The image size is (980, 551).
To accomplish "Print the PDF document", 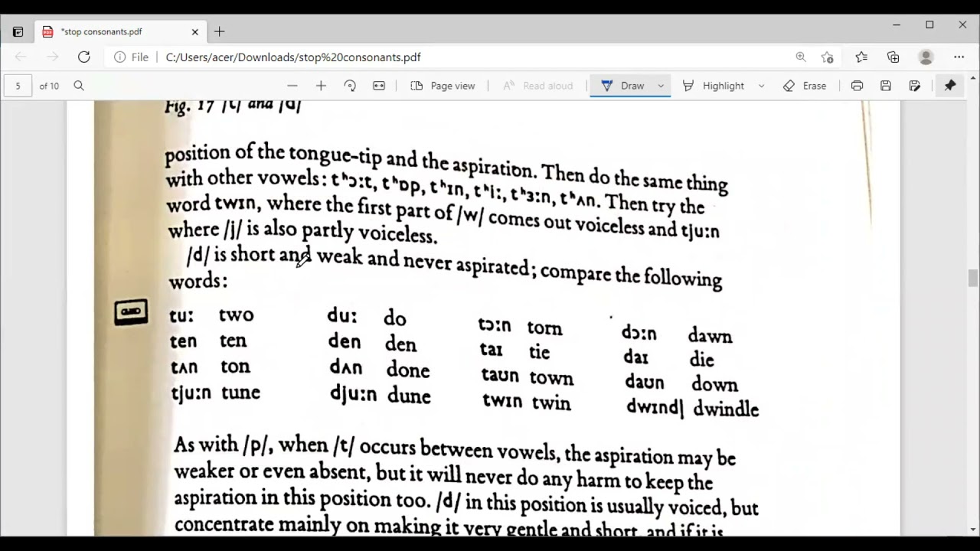I will [x=857, y=86].
